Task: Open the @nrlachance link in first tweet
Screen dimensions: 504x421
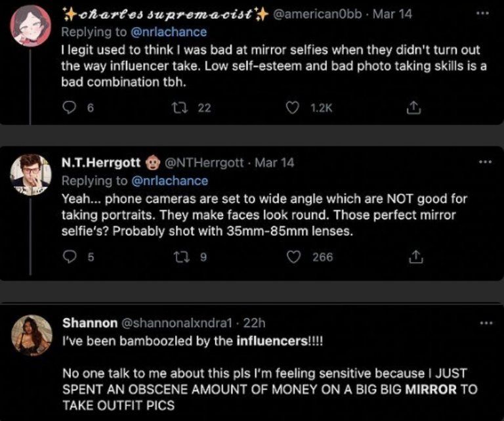Action: 170,31
